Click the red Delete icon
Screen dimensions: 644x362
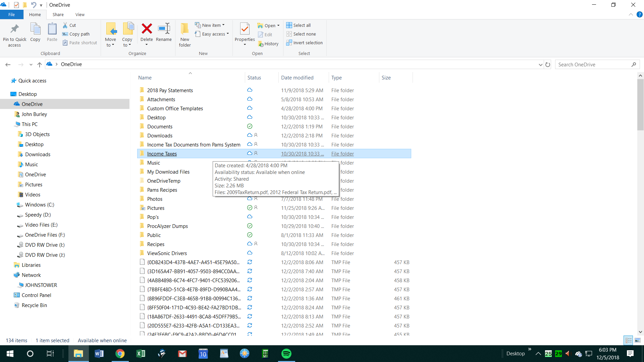[x=147, y=29]
